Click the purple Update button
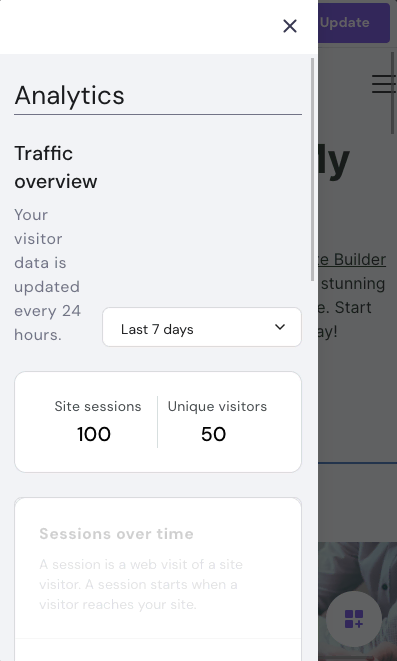Viewport: 397px width, 661px height. (x=354, y=23)
